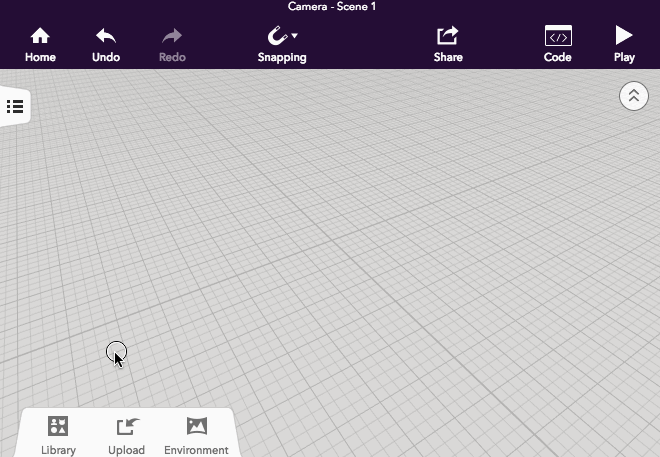Open the Code editor icon
Viewport: 660px width, 457px height.
558,36
